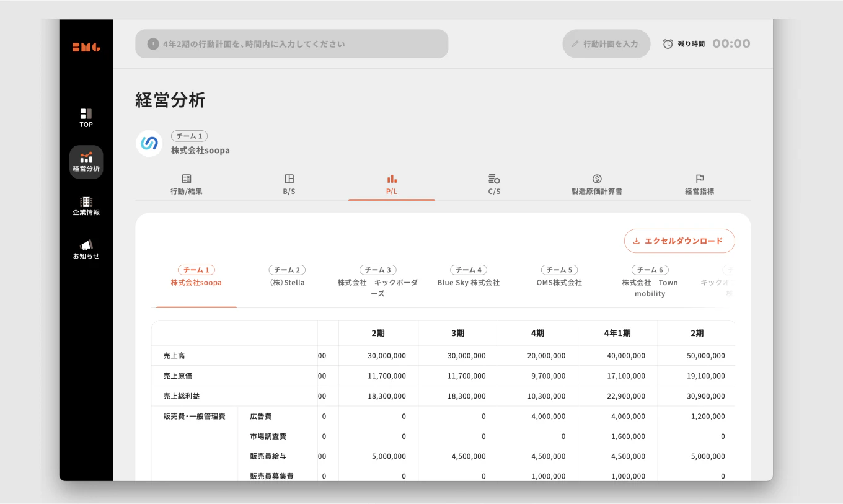
Task: Open 企業情報 building icon
Action: tap(86, 201)
